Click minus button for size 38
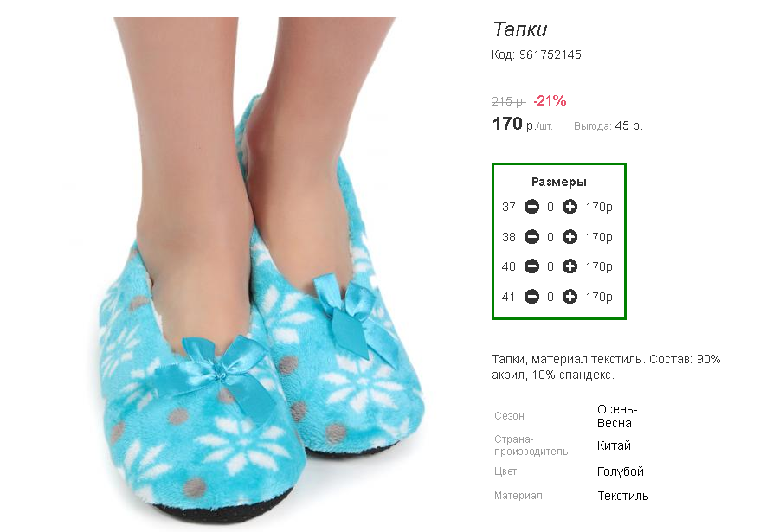The width and height of the screenshot is (766, 532). tap(531, 237)
